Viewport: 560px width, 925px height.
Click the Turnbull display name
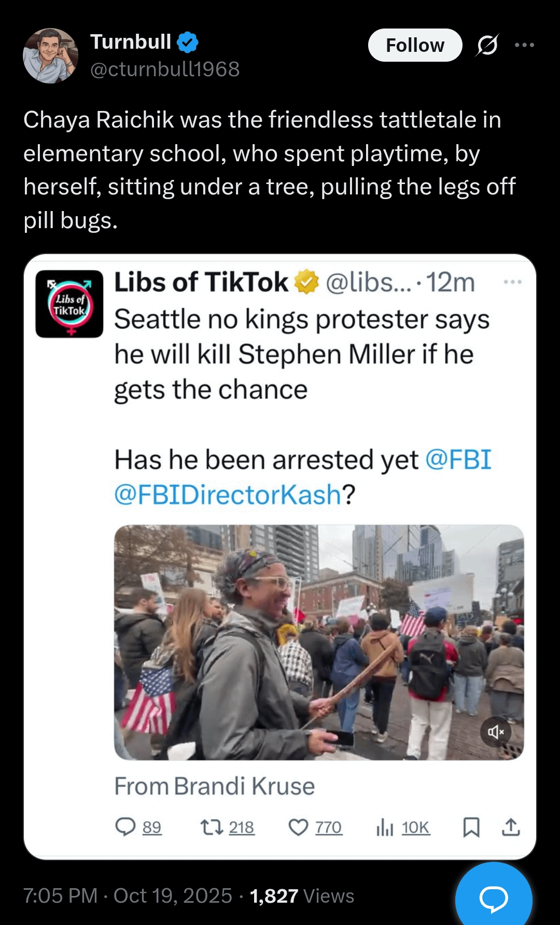131,41
